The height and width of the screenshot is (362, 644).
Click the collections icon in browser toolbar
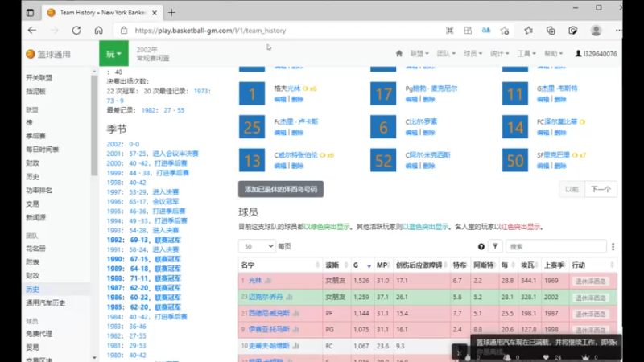[551, 31]
